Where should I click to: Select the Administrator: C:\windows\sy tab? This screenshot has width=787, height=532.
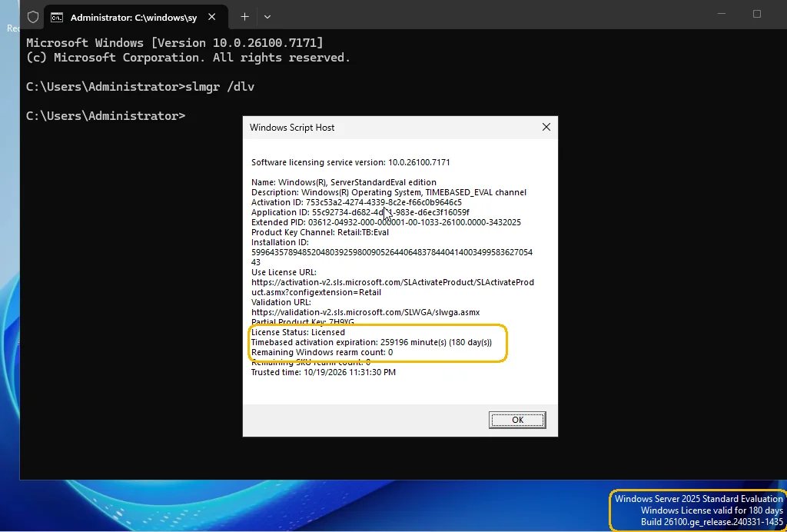coord(135,17)
